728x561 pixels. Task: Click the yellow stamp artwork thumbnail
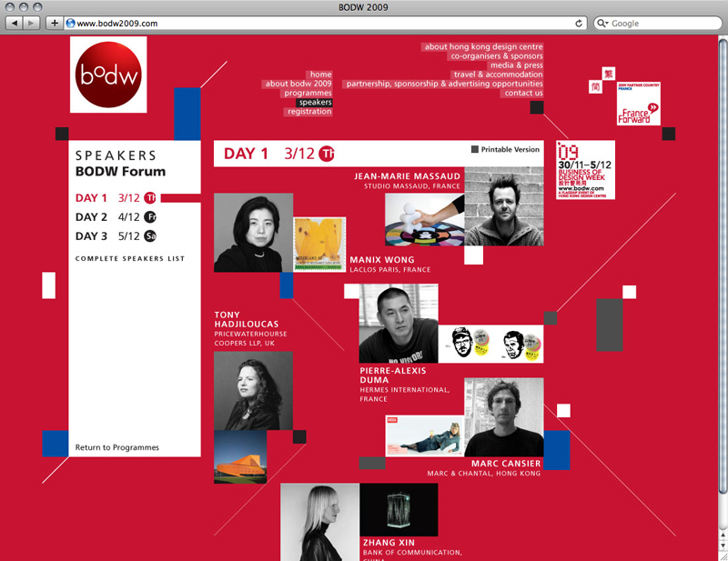point(320,244)
